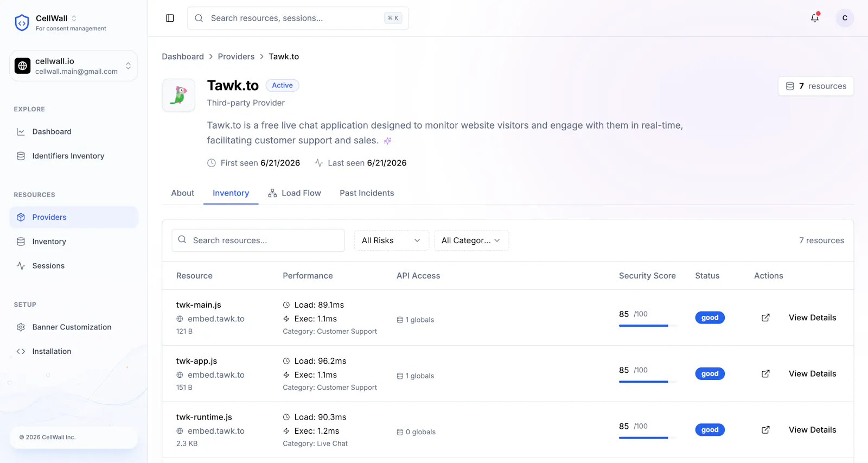This screenshot has height=463, width=868.
Task: Click the Providers cube icon in sidebar
Action: coord(21,217)
